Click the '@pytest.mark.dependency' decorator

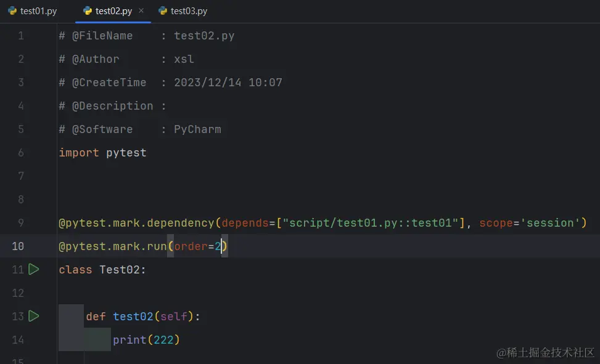click(x=137, y=222)
